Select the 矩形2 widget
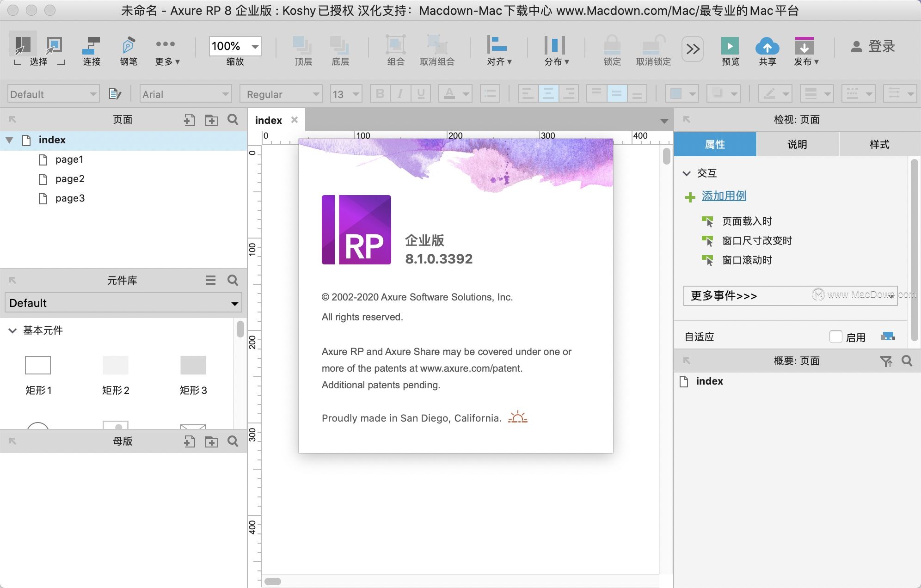 click(116, 375)
